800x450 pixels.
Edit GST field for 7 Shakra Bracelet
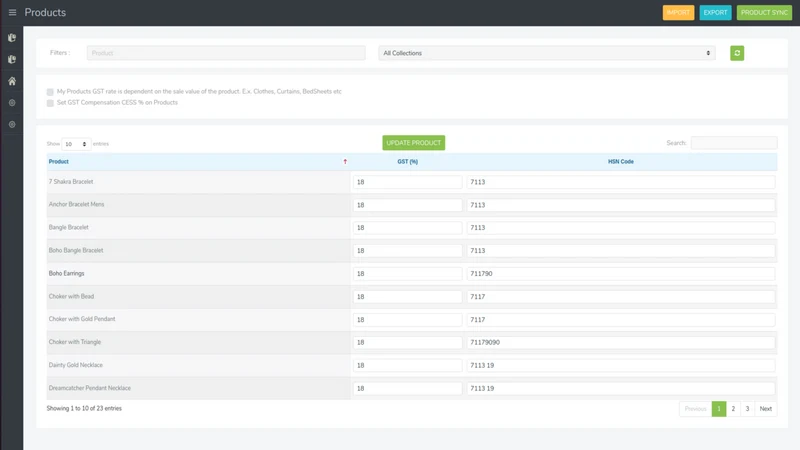click(407, 182)
